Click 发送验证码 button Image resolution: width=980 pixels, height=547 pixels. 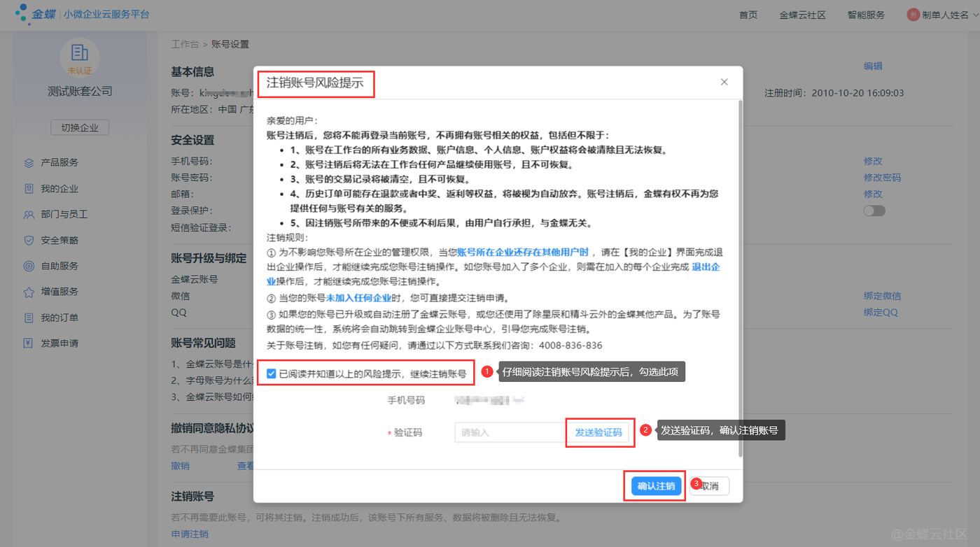click(x=598, y=432)
